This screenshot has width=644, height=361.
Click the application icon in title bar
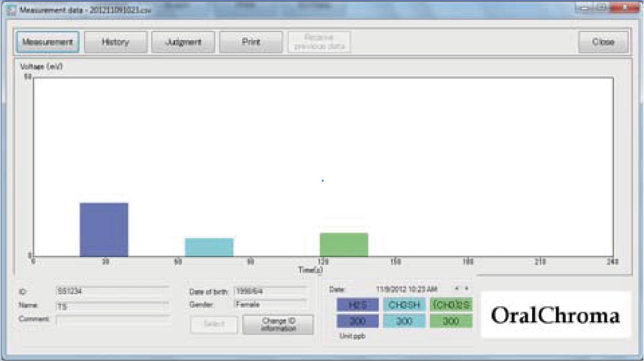click(x=11, y=10)
